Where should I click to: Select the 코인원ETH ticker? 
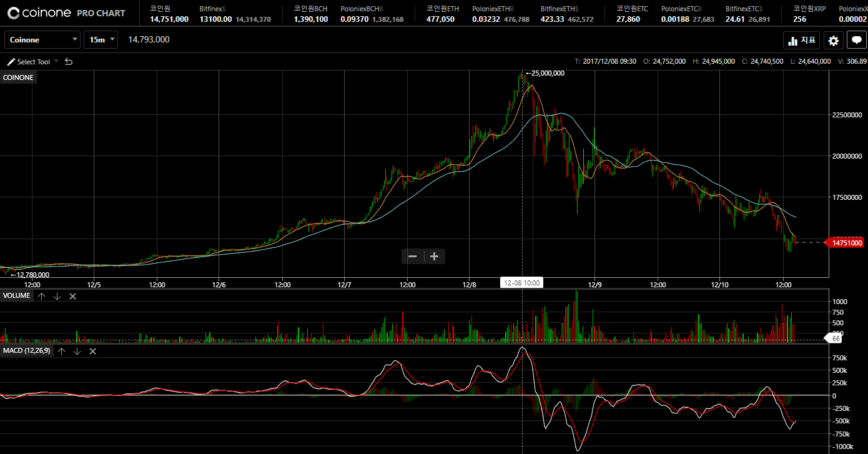pyautogui.click(x=443, y=14)
